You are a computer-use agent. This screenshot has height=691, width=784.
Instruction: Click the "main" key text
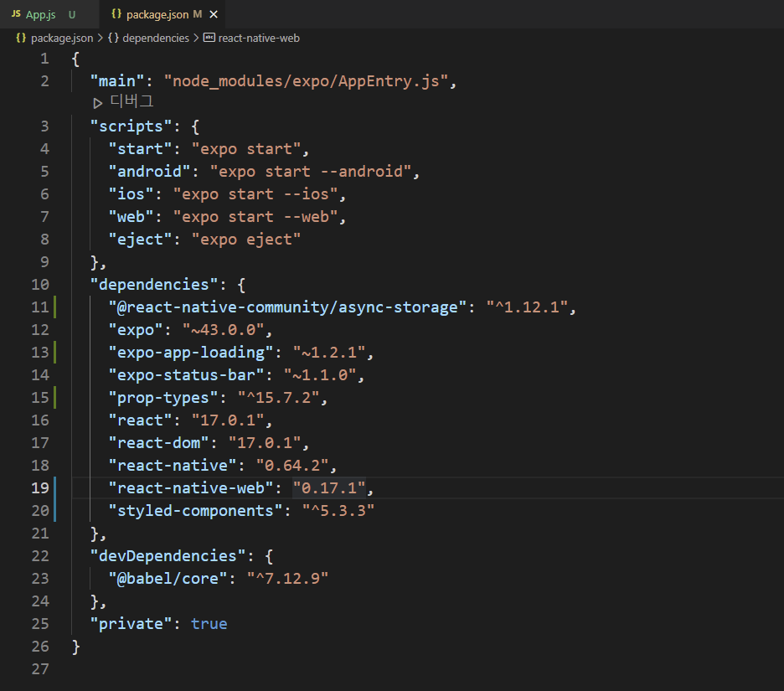[117, 81]
